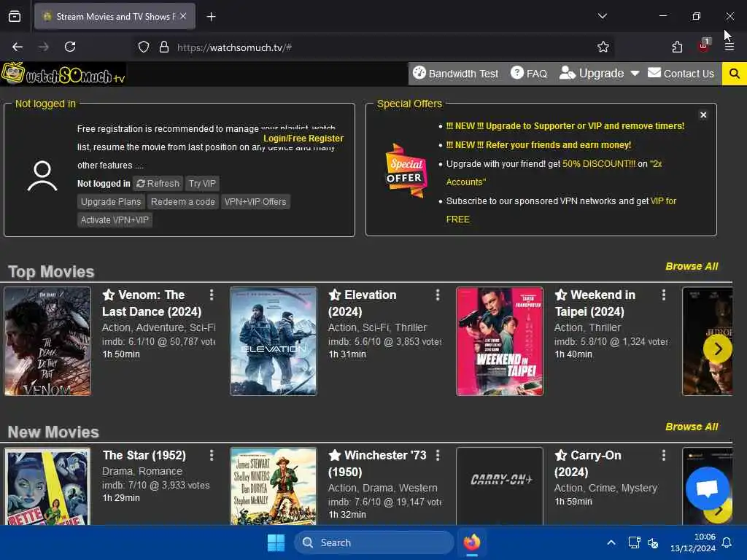
Task: Click the Special Offer badge image
Action: pyautogui.click(x=406, y=171)
